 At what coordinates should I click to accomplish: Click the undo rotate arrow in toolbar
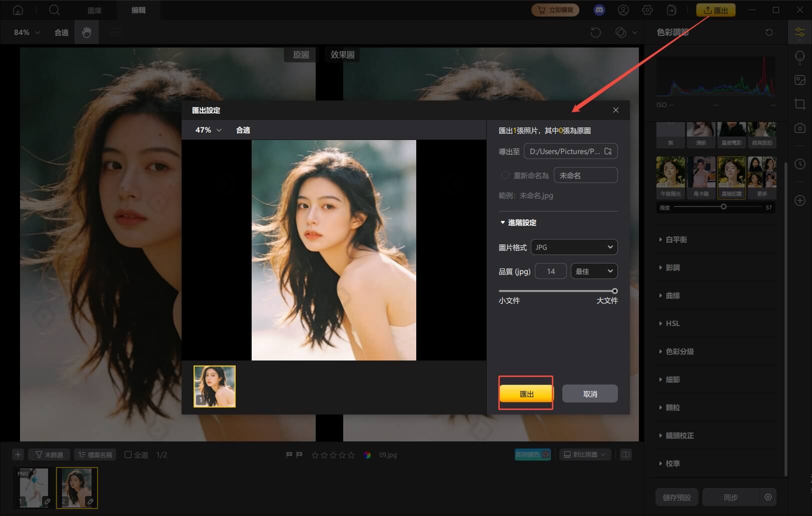(x=595, y=32)
